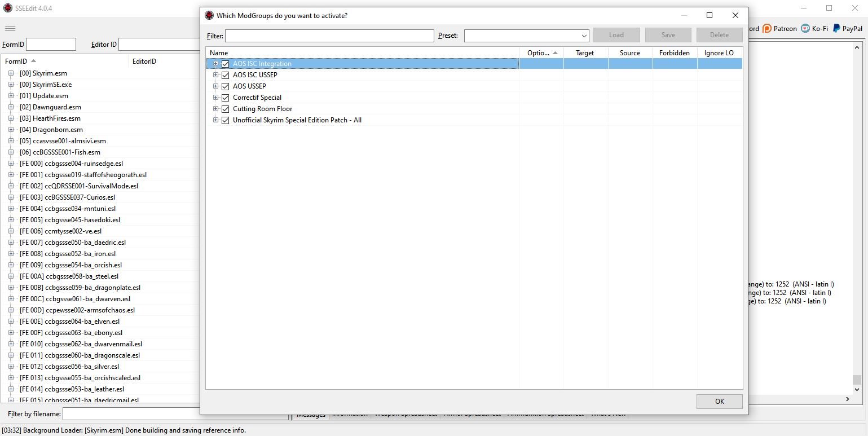Uncheck the AOS ISC Integration checkbox

tap(226, 64)
